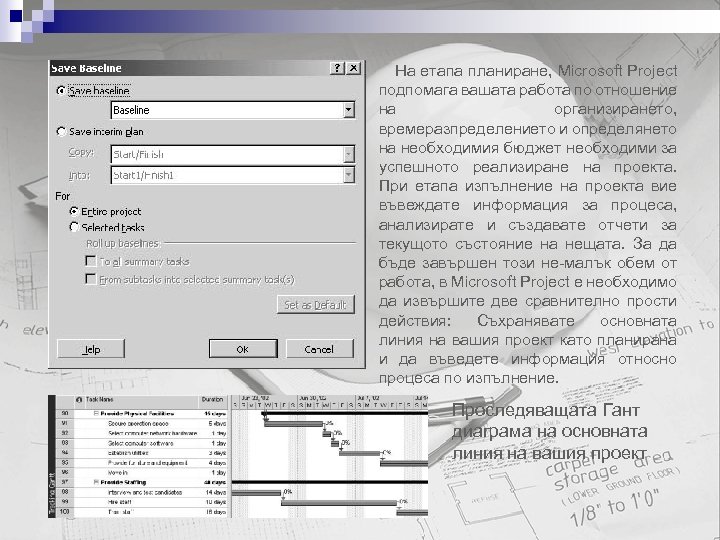Click the Jun 30 week timescale header
The height and width of the screenshot is (540, 720).
(x=326, y=398)
